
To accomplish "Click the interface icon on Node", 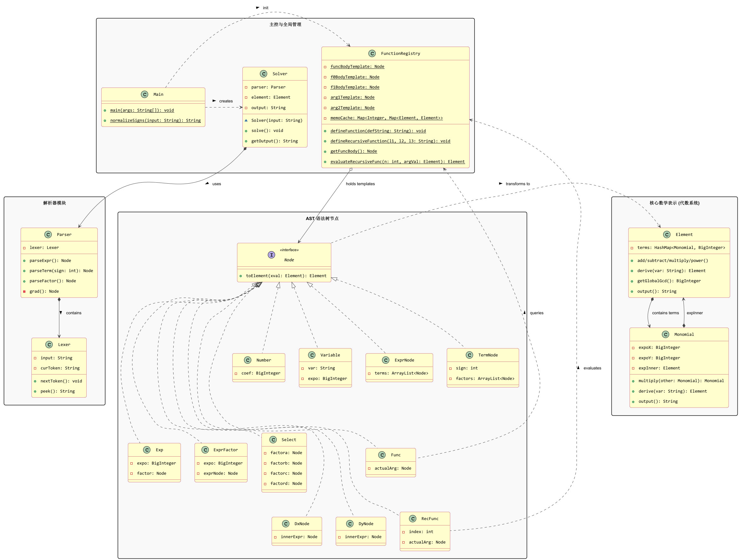I will click(271, 255).
